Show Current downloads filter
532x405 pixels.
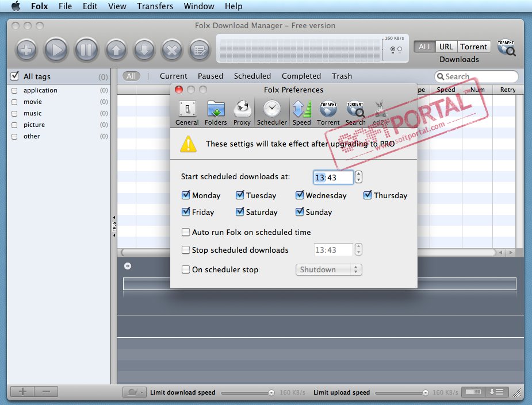point(173,76)
